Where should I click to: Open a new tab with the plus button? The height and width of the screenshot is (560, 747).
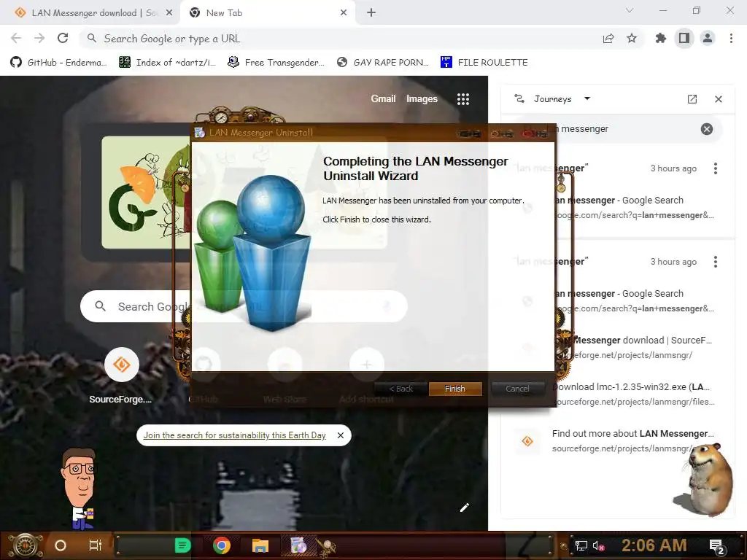tap(371, 13)
